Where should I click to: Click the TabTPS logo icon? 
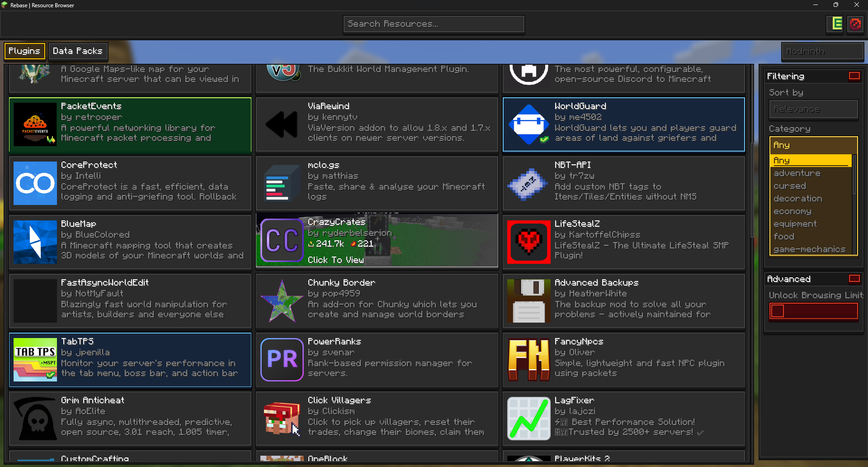[35, 360]
